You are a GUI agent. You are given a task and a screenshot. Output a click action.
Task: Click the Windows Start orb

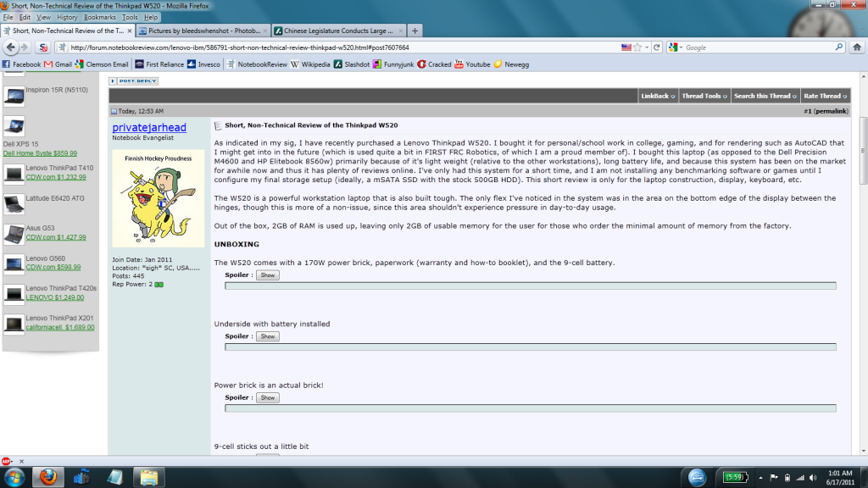(14, 477)
